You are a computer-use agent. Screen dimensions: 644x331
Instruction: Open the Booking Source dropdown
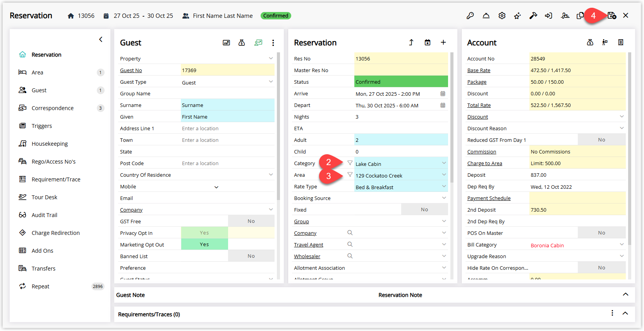444,198
